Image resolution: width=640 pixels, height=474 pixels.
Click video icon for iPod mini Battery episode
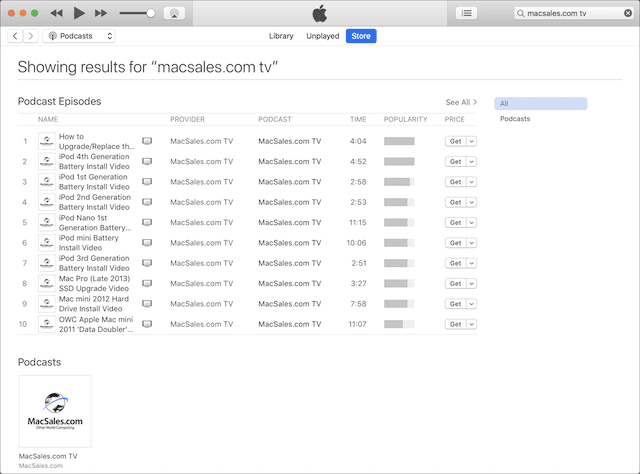(x=147, y=243)
